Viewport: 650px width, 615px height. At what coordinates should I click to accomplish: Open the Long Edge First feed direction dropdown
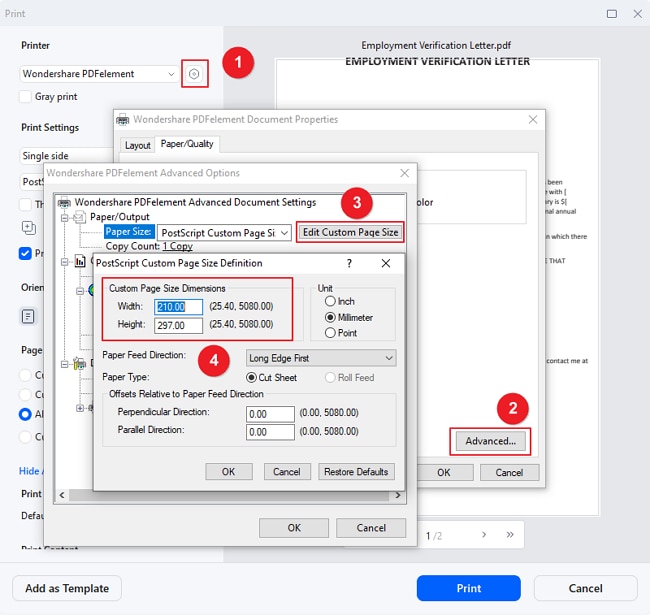coord(321,358)
